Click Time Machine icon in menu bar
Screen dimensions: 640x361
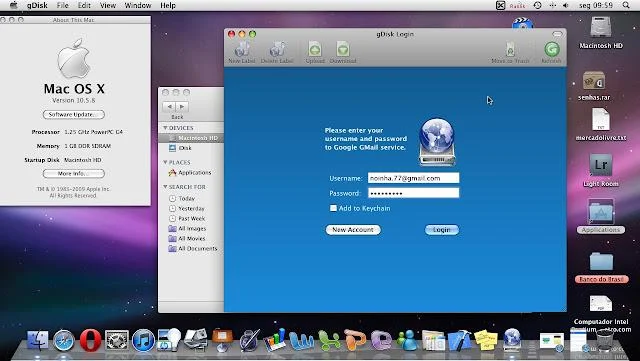(x=538, y=5)
